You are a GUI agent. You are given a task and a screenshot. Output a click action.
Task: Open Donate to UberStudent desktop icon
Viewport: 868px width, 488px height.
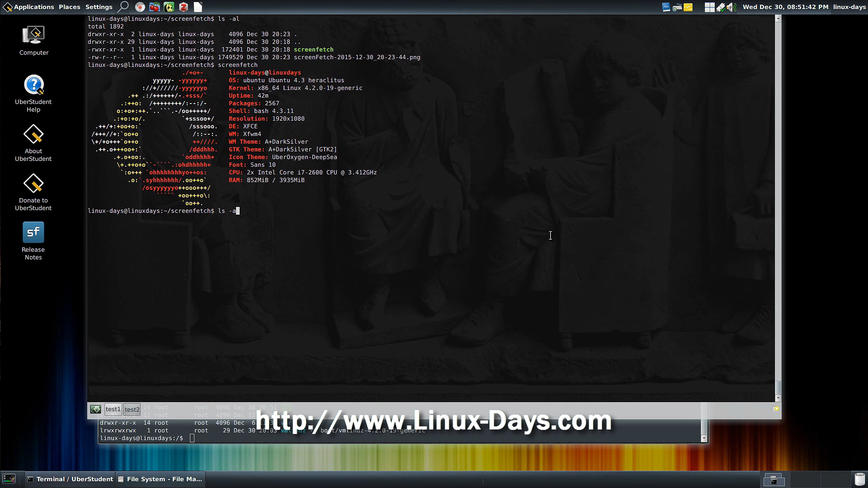pyautogui.click(x=33, y=192)
